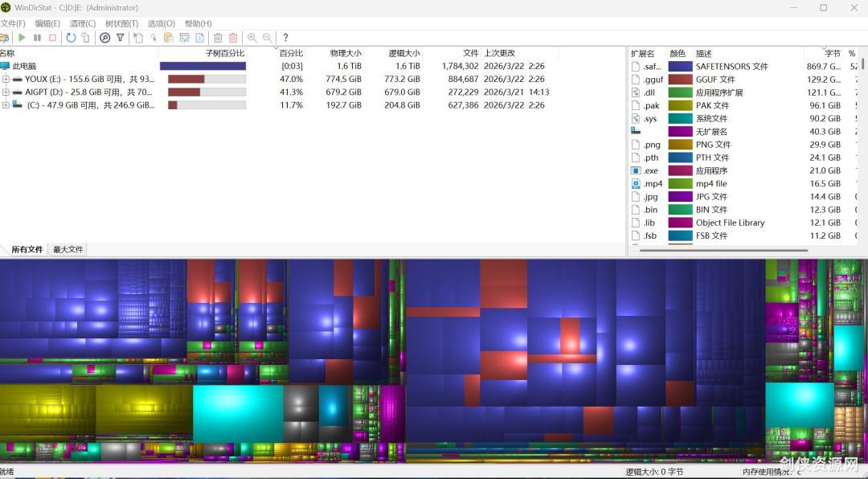The width and height of the screenshot is (868, 479).
Task: Refresh all using the circular arrow icon
Action: [71, 38]
